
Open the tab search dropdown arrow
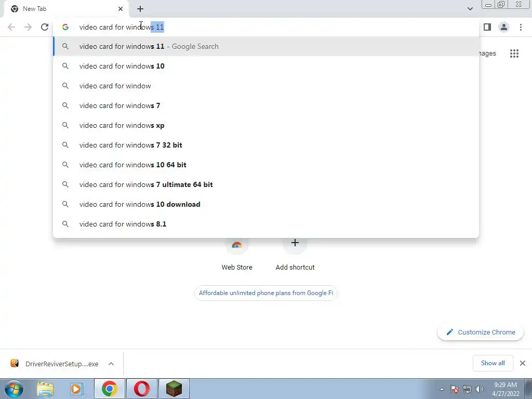470,9
